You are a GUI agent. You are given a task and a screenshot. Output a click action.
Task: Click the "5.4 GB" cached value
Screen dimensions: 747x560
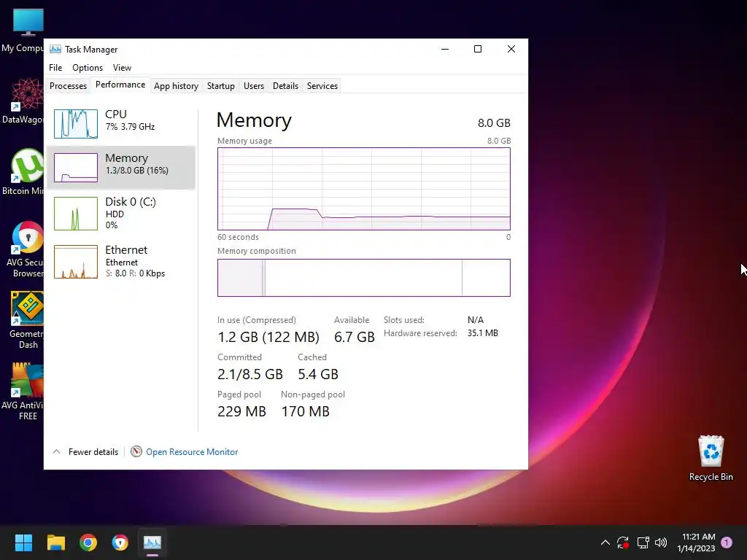(318, 374)
